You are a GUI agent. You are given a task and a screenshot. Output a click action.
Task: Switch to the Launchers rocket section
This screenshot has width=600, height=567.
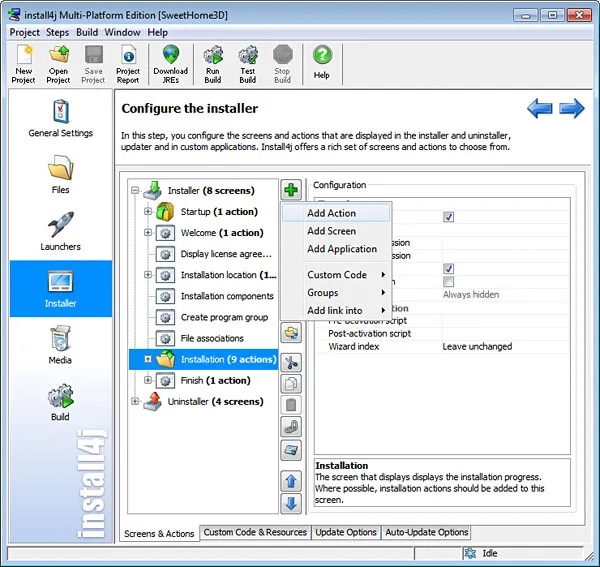pyautogui.click(x=61, y=231)
